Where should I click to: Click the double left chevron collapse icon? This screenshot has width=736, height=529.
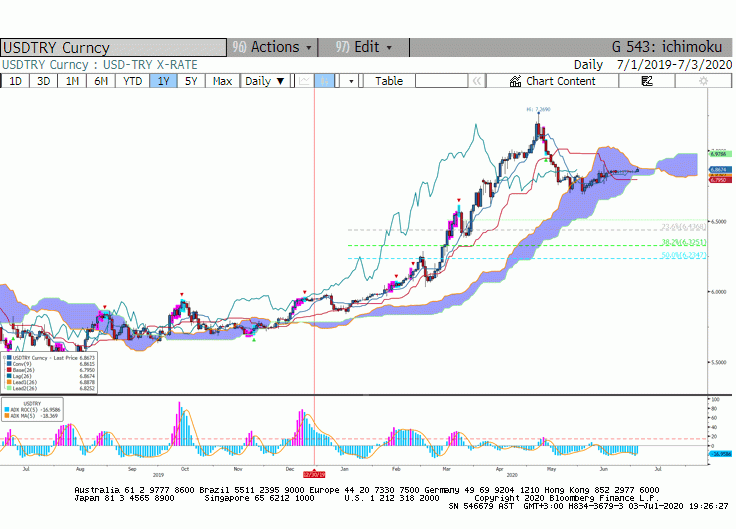pyautogui.click(x=476, y=81)
